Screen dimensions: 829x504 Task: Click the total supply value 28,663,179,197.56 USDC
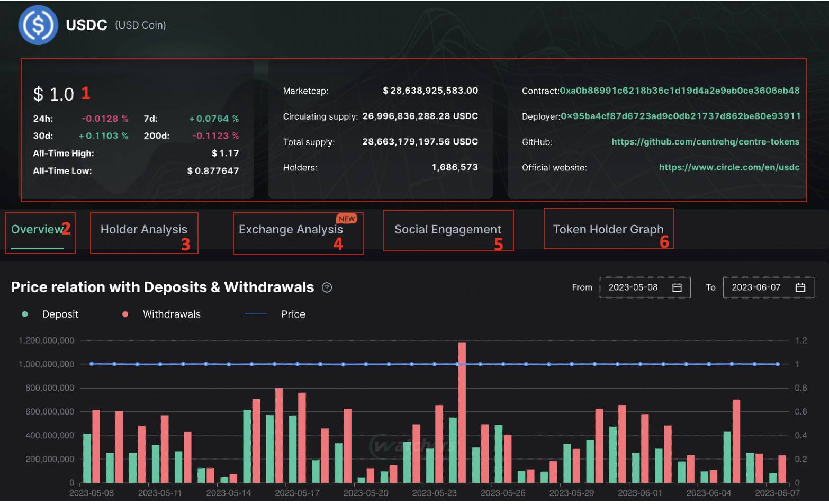point(420,141)
